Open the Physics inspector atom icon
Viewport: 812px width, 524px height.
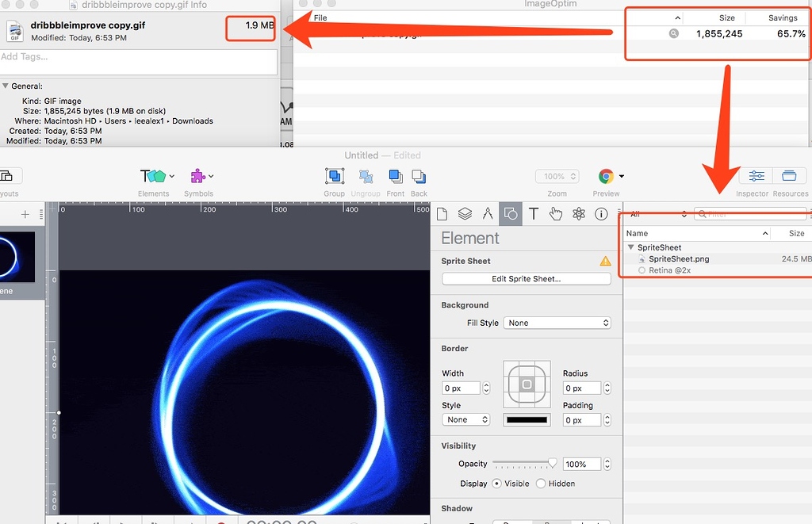point(579,213)
